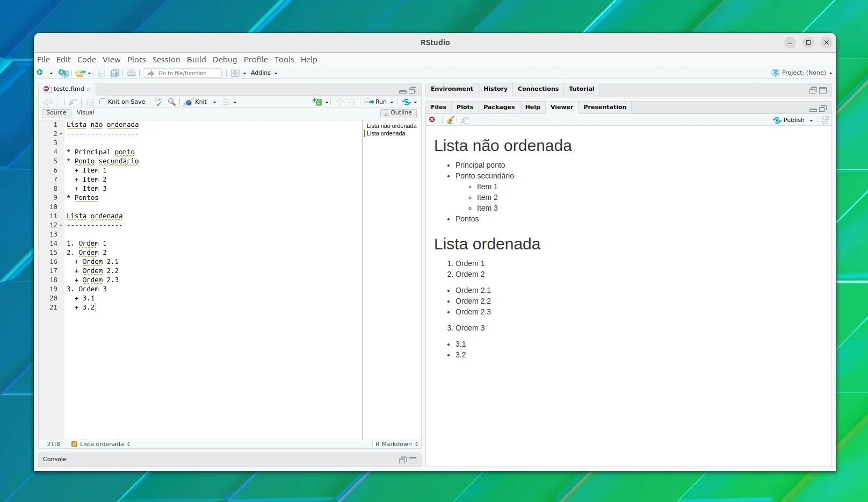The image size is (868, 502).
Task: Switch to the History tab
Action: [495, 89]
